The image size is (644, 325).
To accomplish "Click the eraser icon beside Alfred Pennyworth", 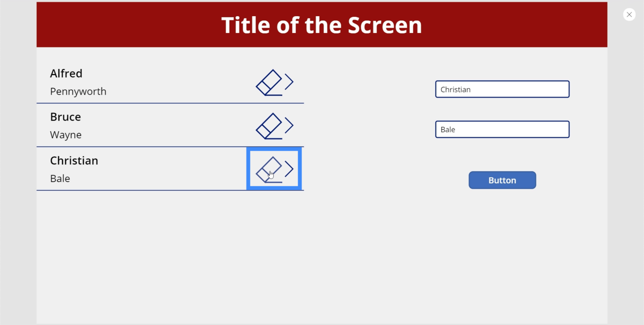I will 269,82.
